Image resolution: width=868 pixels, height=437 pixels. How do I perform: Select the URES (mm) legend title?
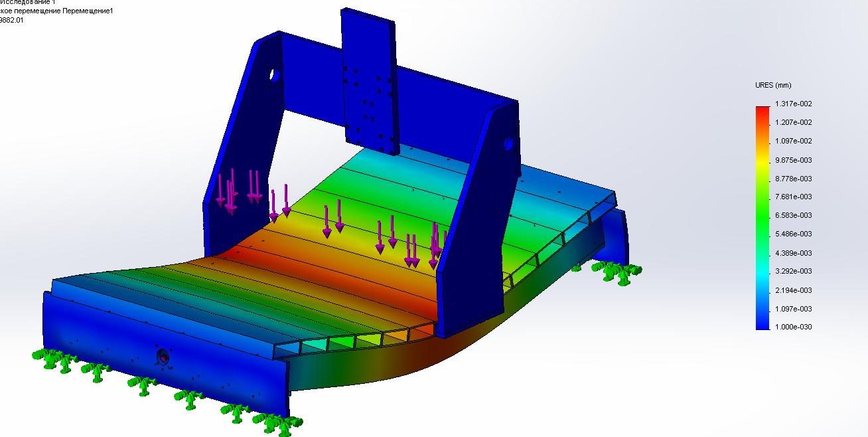pyautogui.click(x=773, y=85)
